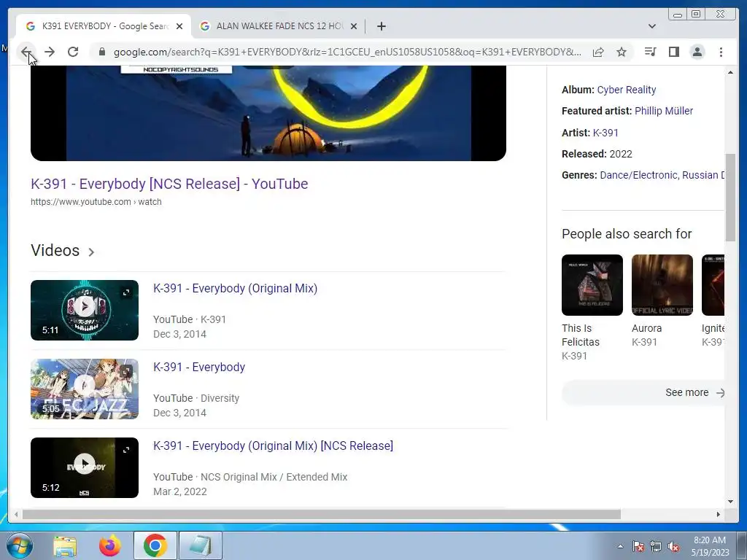Image resolution: width=747 pixels, height=560 pixels.
Task: Play the 5:11 video thumbnail
Action: (x=85, y=310)
